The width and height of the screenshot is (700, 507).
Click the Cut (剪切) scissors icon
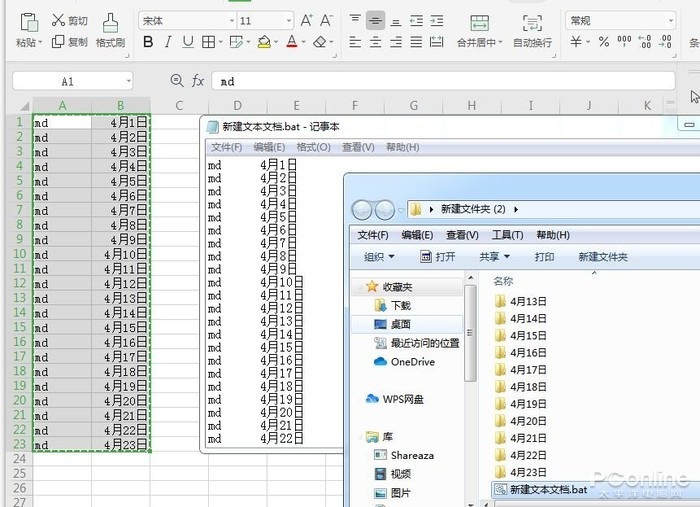pyautogui.click(x=58, y=20)
